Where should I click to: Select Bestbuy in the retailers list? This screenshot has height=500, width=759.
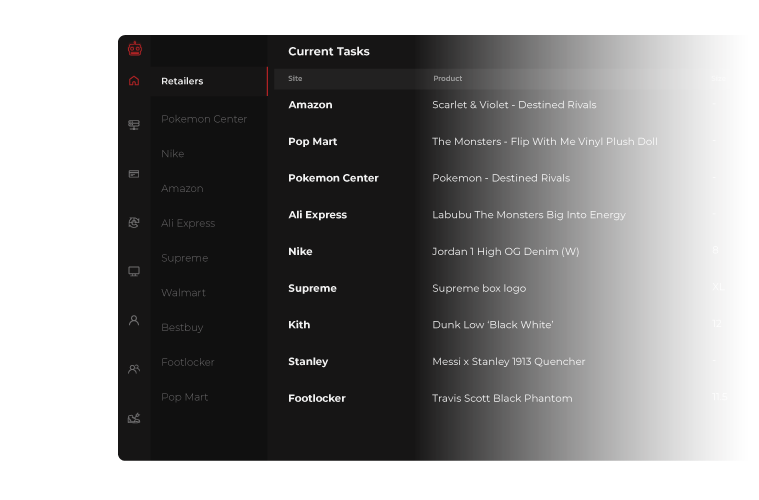point(182,328)
